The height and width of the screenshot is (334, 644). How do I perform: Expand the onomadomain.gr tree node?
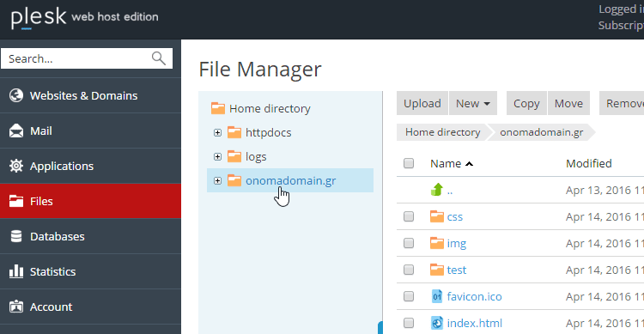point(218,180)
